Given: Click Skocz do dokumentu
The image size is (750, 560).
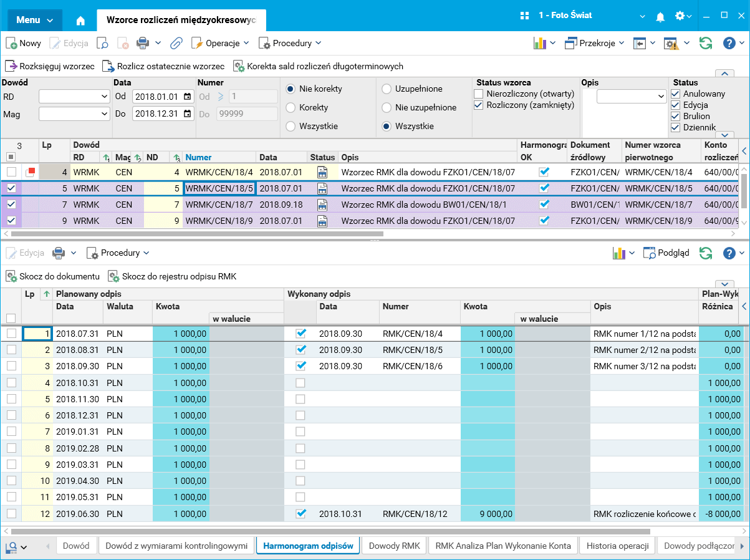Looking at the screenshot, I should coord(53,276).
